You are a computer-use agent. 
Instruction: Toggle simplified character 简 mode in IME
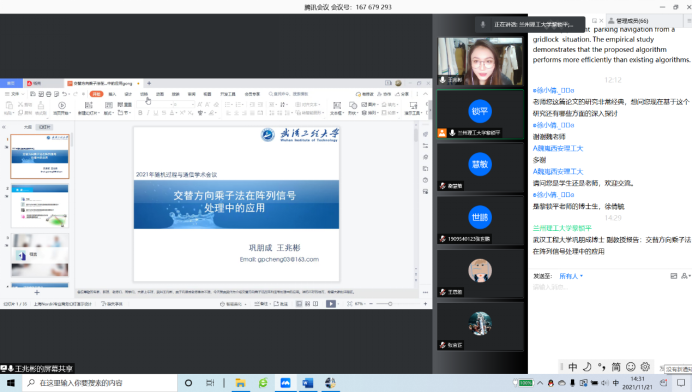coord(616,367)
